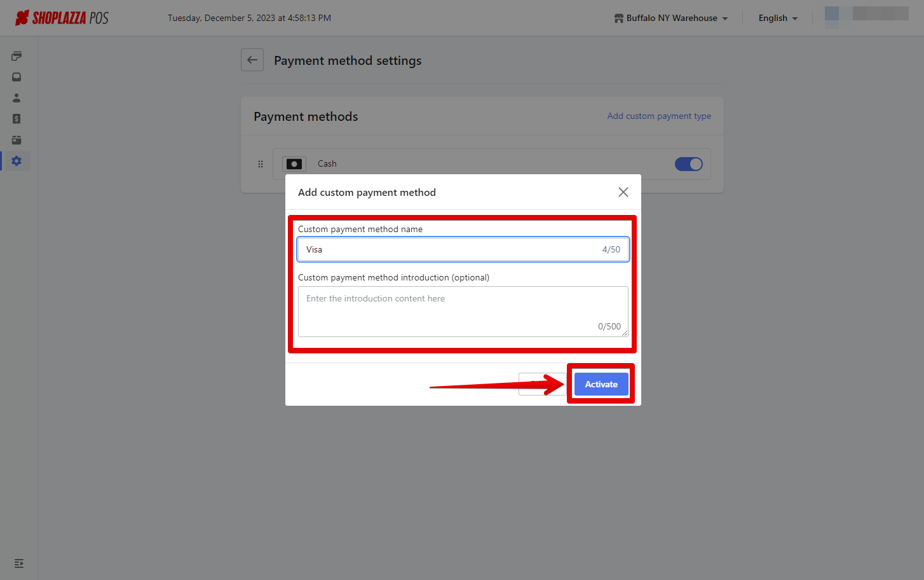The image size is (924, 580).
Task: Open the settings gear in sidebar
Action: click(x=17, y=161)
